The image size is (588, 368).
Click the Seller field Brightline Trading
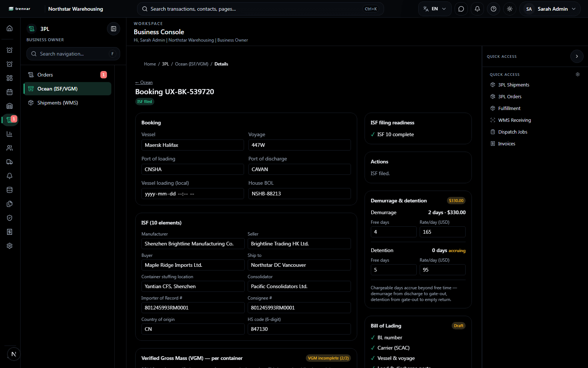[x=299, y=244]
